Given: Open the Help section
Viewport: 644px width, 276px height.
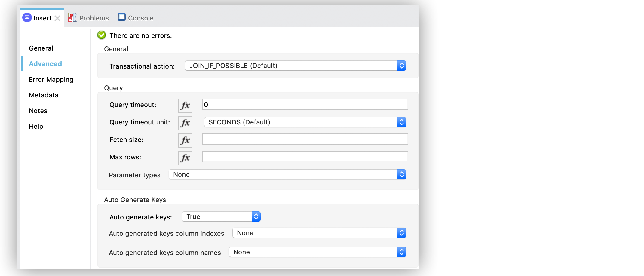Looking at the screenshot, I should tap(36, 126).
